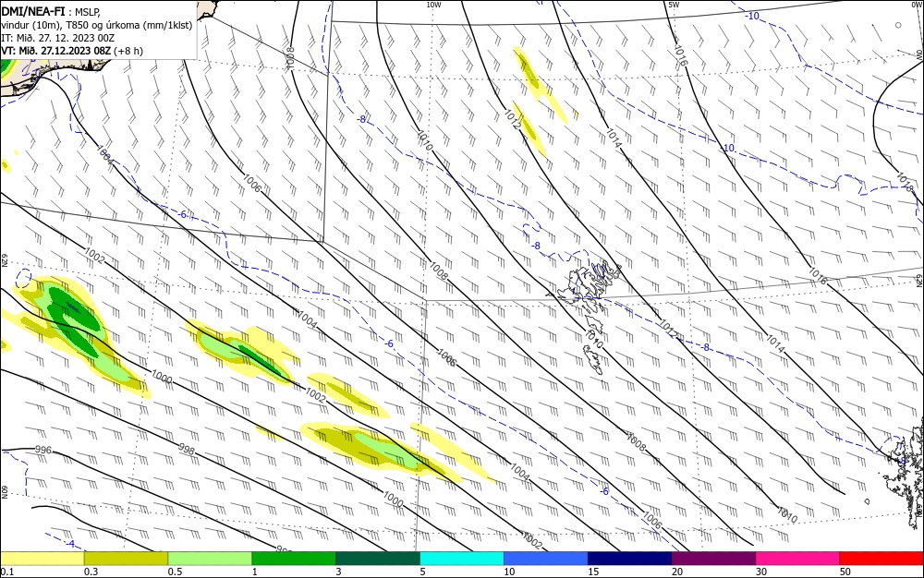Click the 'DMI/NEA-FI' title text

click(x=33, y=11)
